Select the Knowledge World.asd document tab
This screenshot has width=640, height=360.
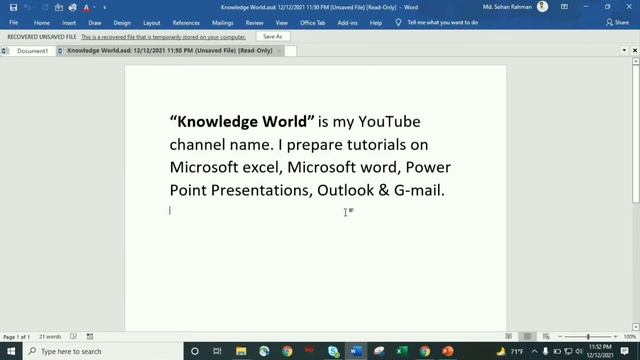click(x=170, y=51)
